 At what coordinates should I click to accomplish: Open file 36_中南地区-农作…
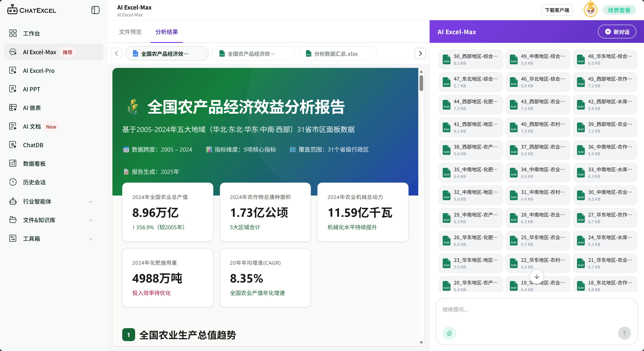pos(605,150)
